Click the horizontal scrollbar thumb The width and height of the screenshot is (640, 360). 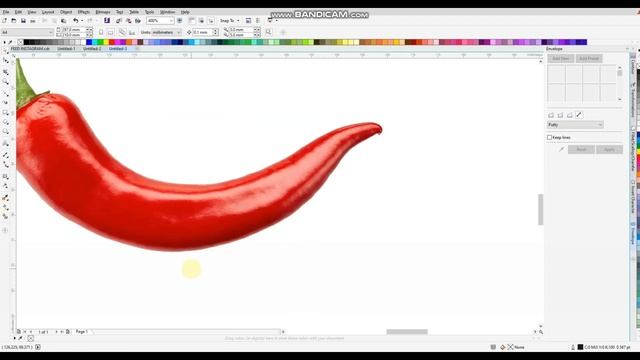(x=407, y=332)
